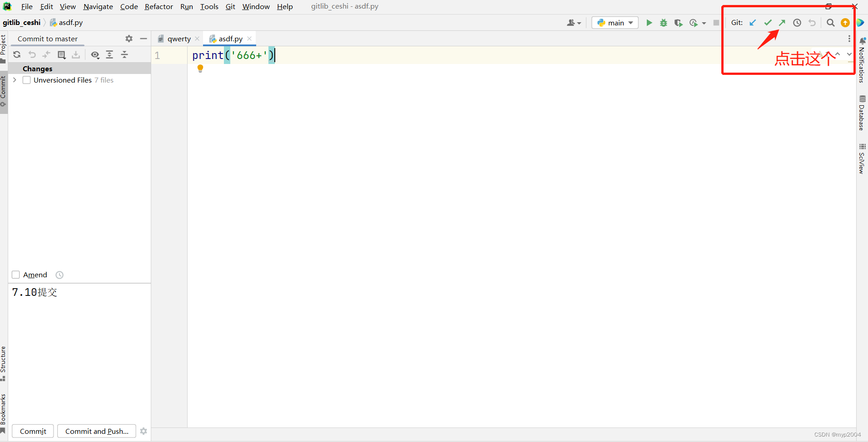Open Git history via the clock icon
Viewport: 868px width, 442px height.
(797, 22)
